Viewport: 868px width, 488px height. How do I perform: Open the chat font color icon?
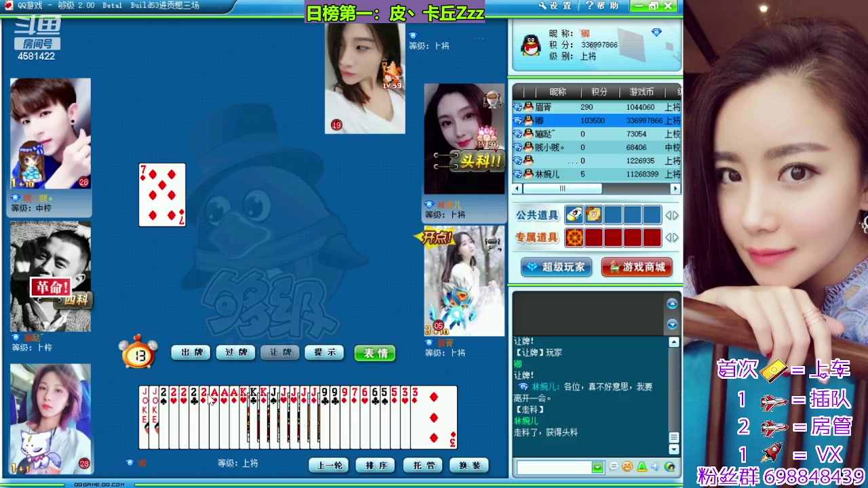point(642,467)
